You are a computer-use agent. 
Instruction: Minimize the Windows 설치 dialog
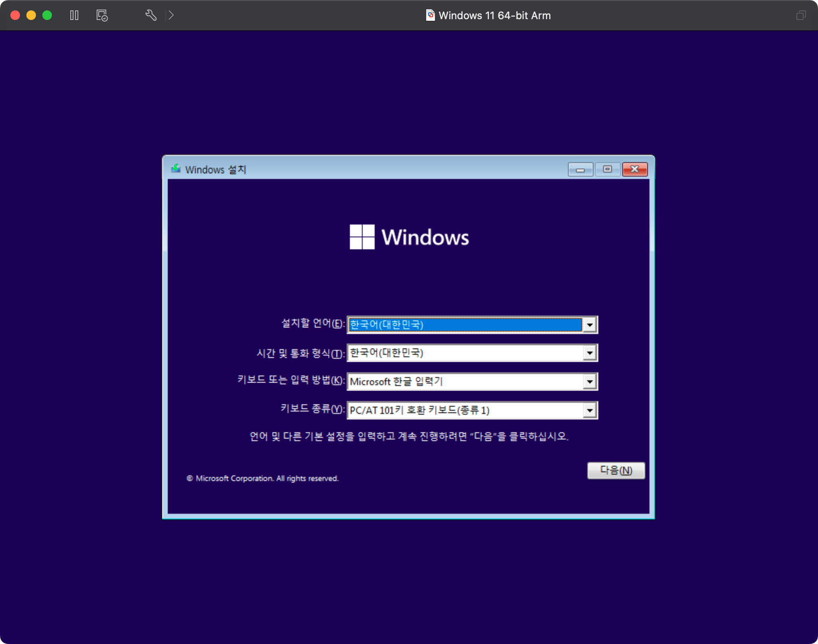(x=580, y=169)
